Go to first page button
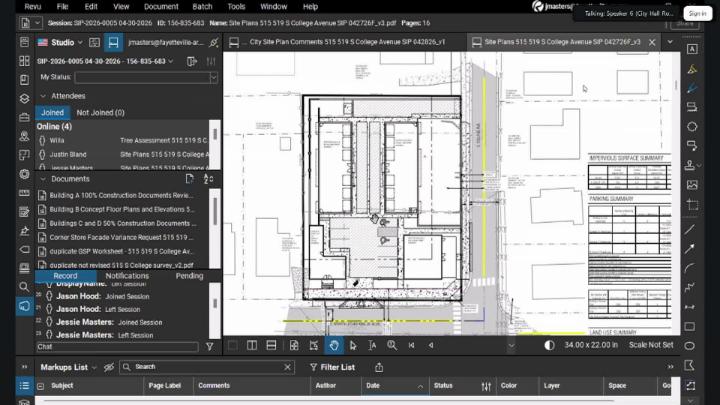This screenshot has width=720, height=405. tap(411, 345)
